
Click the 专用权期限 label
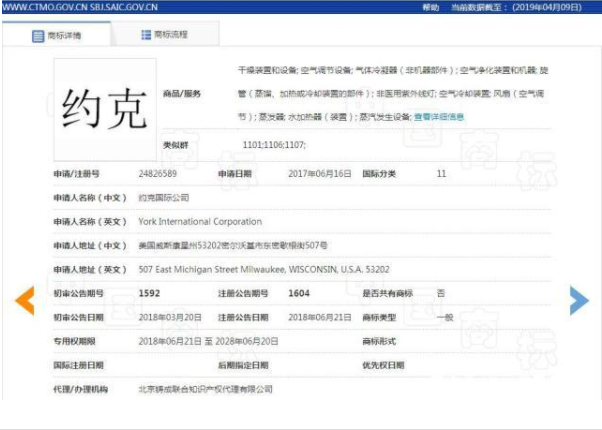74,341
